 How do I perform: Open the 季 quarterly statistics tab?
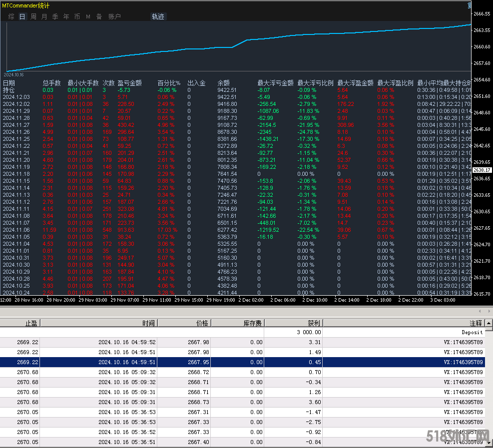55,16
